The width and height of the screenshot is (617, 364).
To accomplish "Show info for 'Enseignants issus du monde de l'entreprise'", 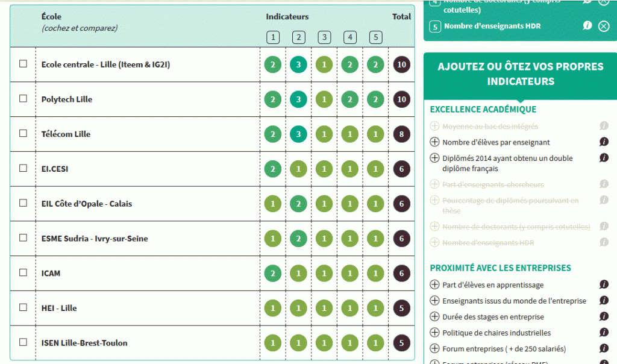I will [604, 300].
